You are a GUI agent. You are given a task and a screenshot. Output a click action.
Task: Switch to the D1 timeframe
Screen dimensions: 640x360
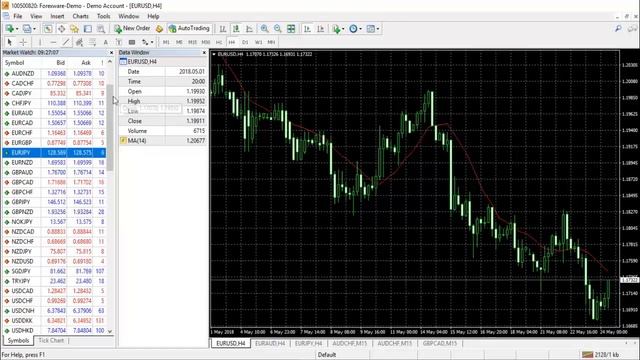245,42
